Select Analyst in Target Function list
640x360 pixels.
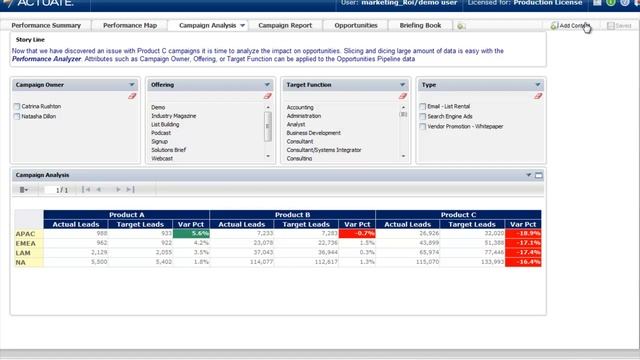[x=296, y=124]
